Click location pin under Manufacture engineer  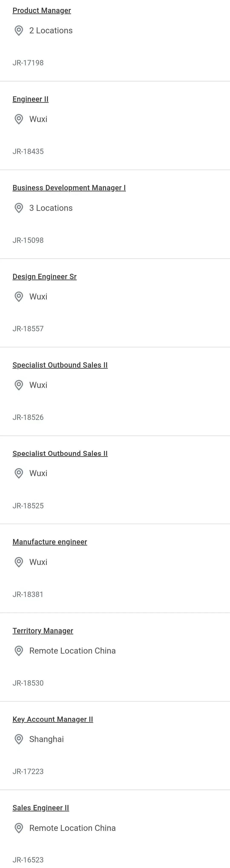tap(19, 562)
